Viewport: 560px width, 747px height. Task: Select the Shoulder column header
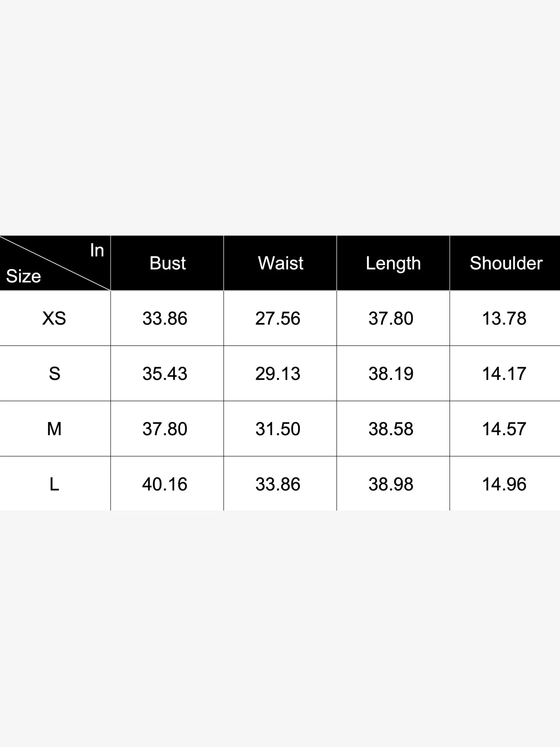pos(506,263)
